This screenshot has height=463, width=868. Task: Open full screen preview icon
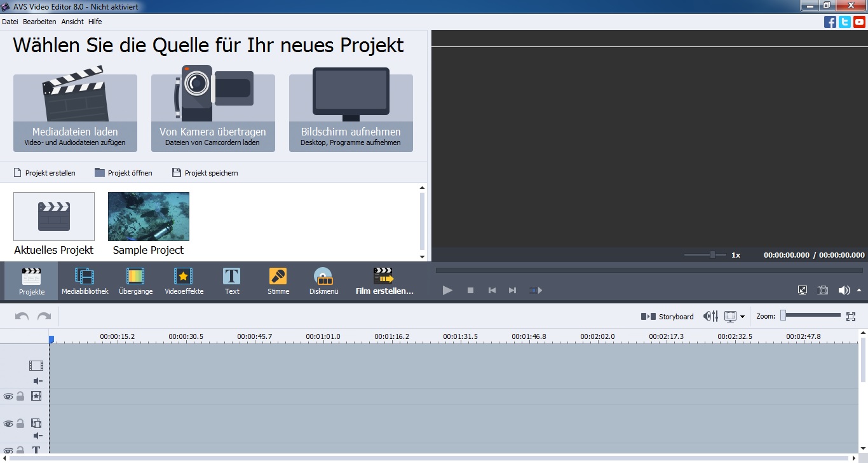(803, 290)
